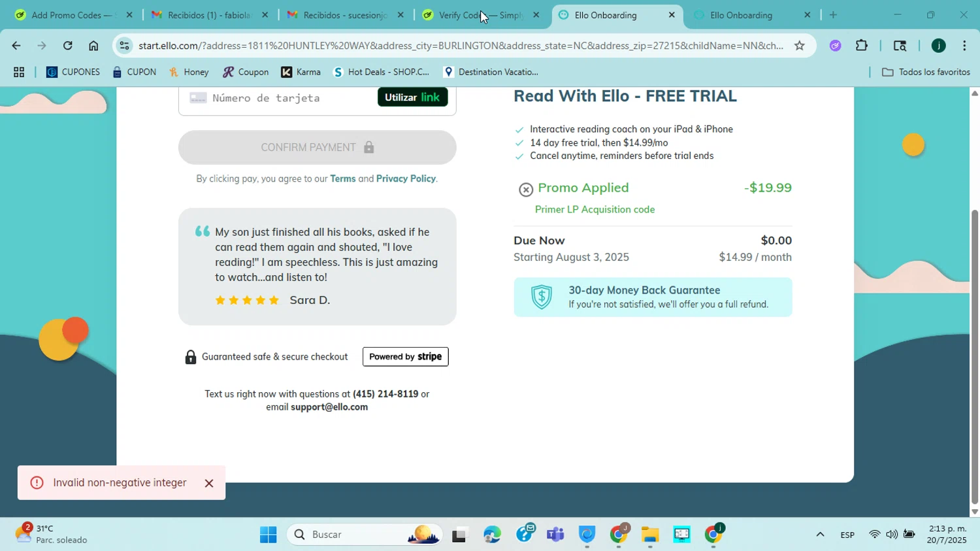Go forward in browser history
Viewport: 980px width, 551px height.
point(41,46)
